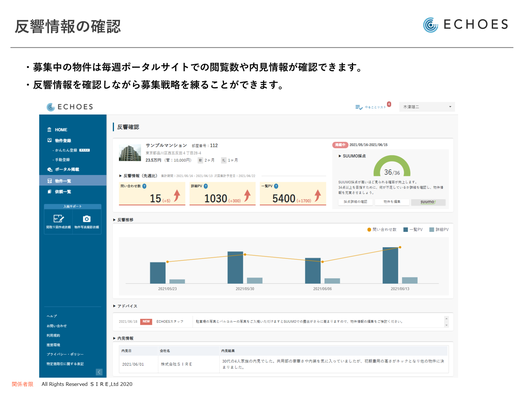Click the サンプルマンション property name

tap(166, 145)
